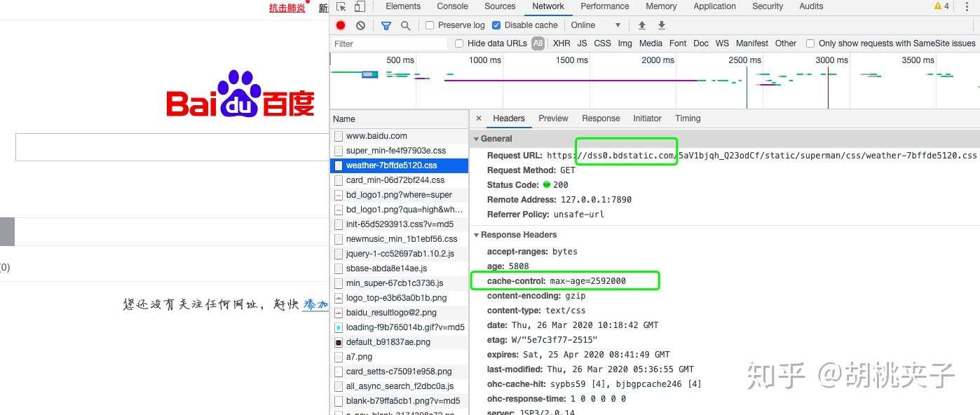Click icon beside baidu_resultlogo@2.png

point(339,313)
